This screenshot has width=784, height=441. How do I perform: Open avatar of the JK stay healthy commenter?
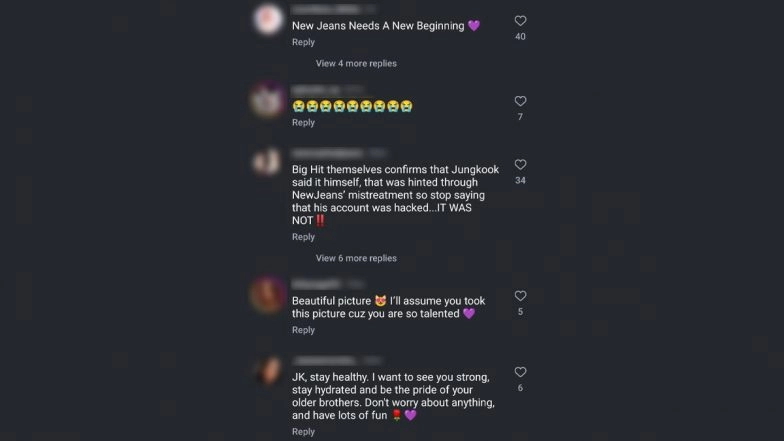[268, 371]
